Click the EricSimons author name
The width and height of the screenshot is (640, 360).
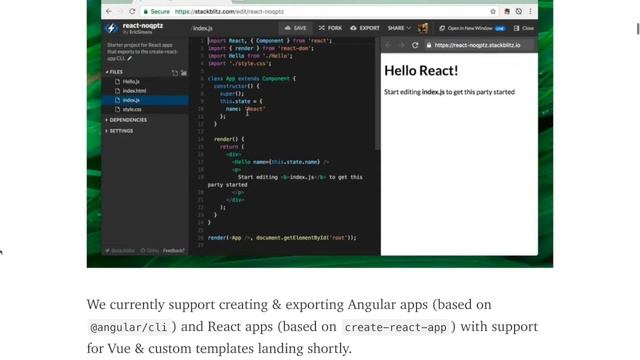tap(141, 32)
